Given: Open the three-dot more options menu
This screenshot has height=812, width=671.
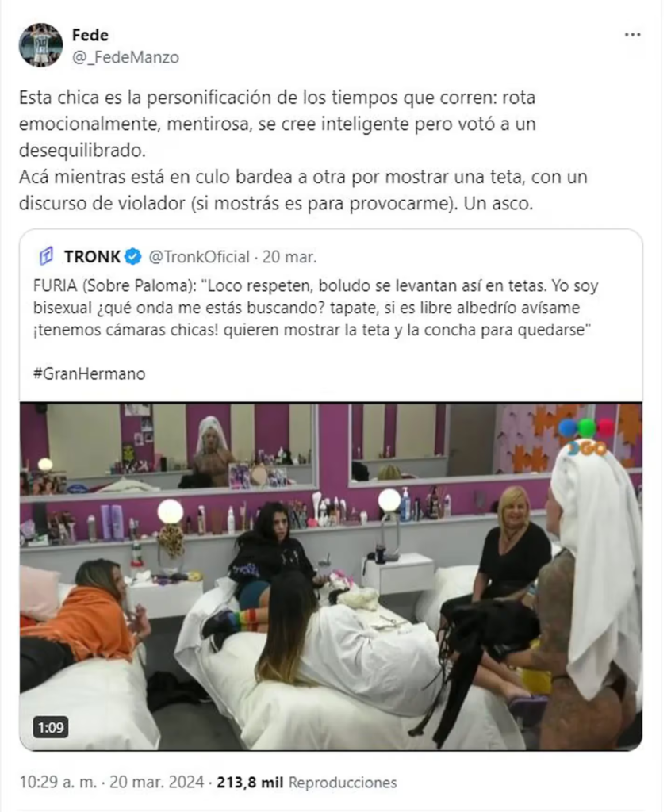Looking at the screenshot, I should point(632,35).
